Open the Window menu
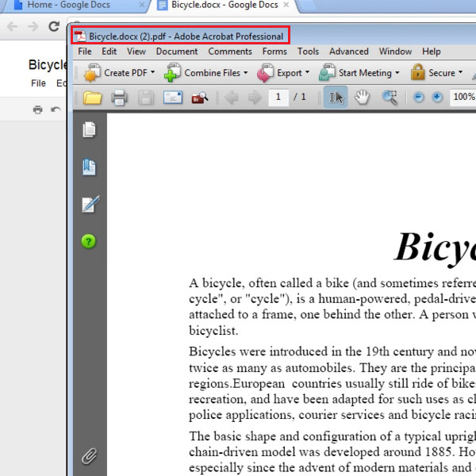The width and height of the screenshot is (476, 476). point(395,52)
